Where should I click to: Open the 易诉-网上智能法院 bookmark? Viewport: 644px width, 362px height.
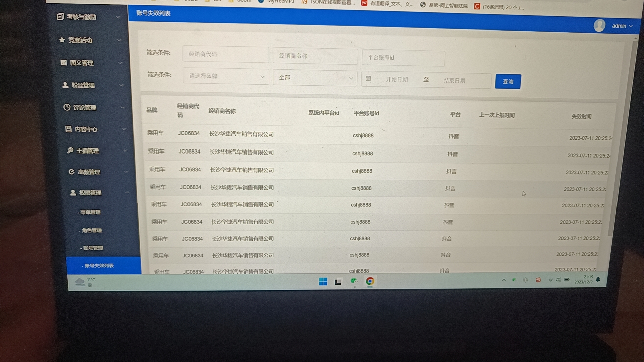pos(444,5)
